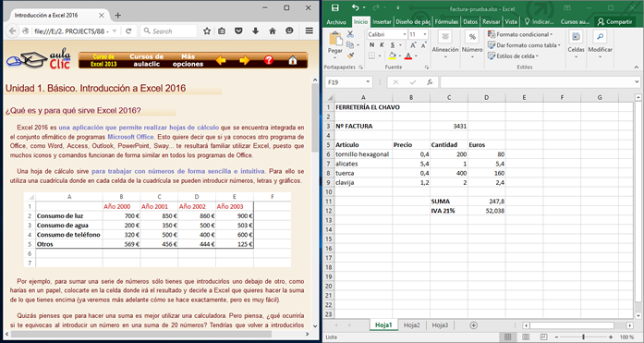
Task: Insert function with the fx icon
Action: coord(430,82)
